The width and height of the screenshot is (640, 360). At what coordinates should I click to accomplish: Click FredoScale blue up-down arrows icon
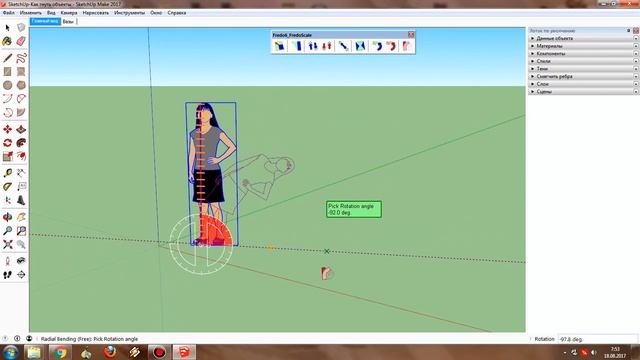click(x=313, y=46)
